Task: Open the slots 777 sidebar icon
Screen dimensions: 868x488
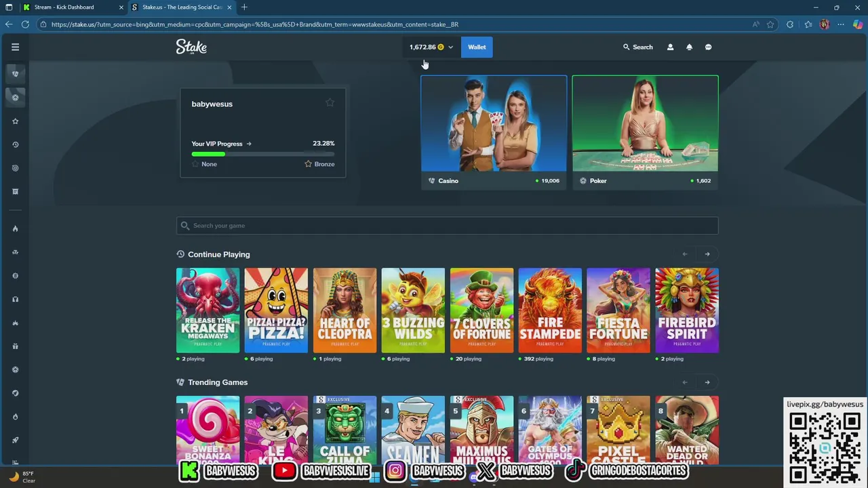Action: pyautogui.click(x=15, y=252)
